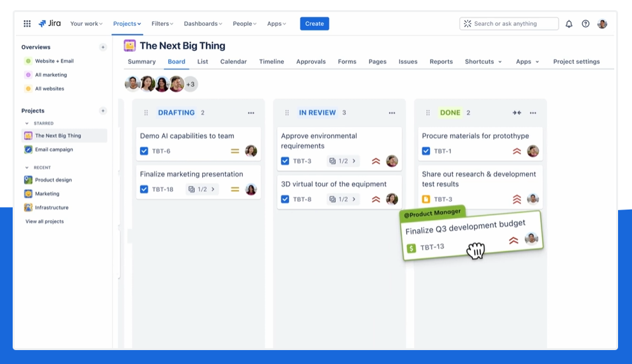Open the Drafting column more options menu
This screenshot has height=364, width=632.
pos(251,113)
